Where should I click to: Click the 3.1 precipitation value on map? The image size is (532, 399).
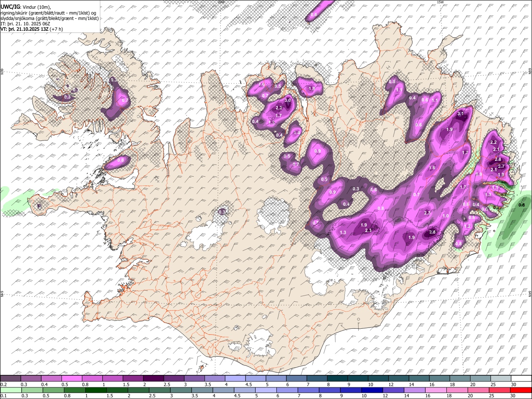(461, 113)
